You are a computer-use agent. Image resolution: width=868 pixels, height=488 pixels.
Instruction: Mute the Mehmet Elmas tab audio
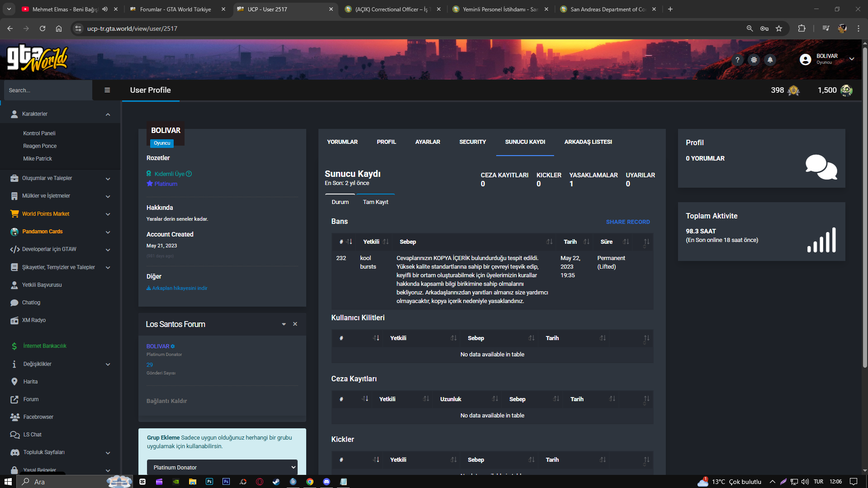point(105,9)
